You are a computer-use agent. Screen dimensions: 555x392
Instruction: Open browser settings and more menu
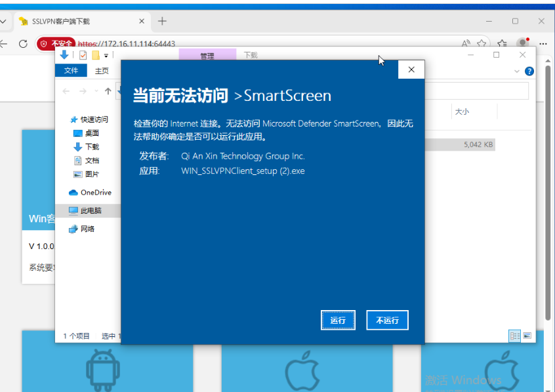coord(543,43)
